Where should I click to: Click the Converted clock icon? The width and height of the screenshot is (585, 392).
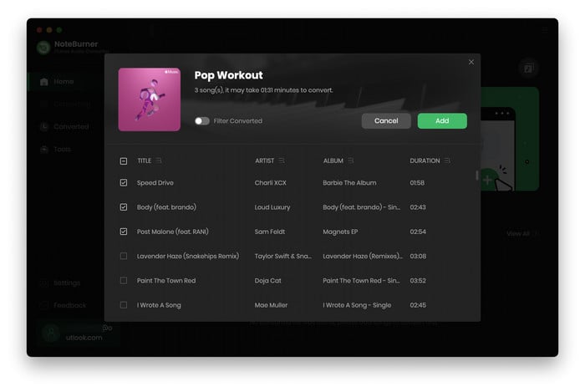(44, 127)
